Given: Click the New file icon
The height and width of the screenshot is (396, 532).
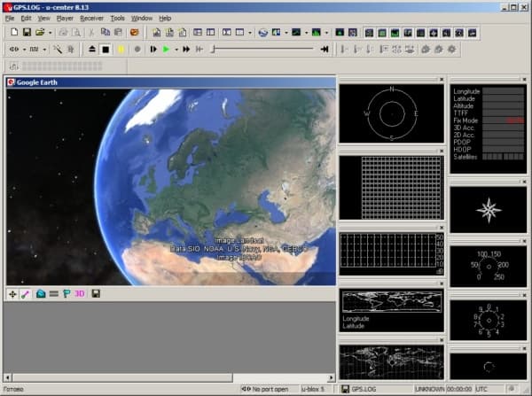Looking at the screenshot, I should (x=12, y=33).
